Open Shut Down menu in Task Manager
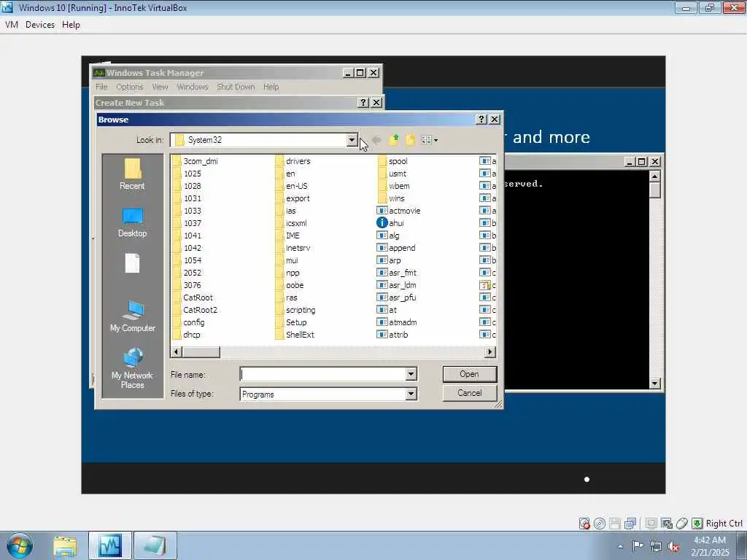The width and height of the screenshot is (747, 560). [x=236, y=87]
